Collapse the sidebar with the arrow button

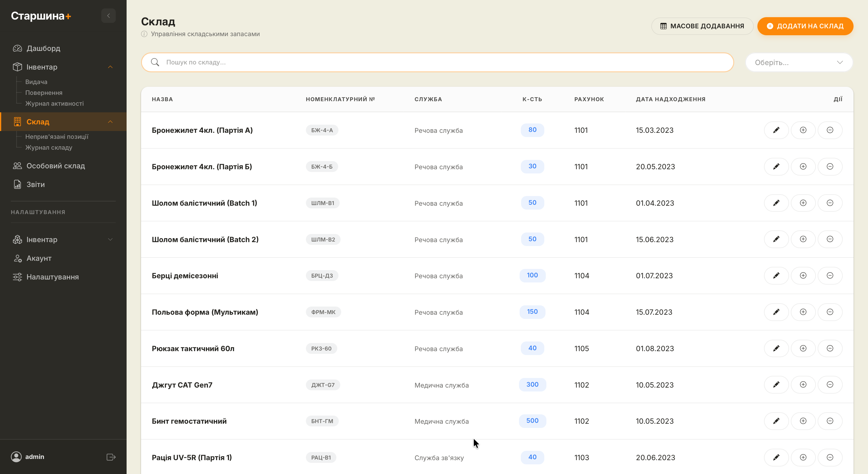108,16
